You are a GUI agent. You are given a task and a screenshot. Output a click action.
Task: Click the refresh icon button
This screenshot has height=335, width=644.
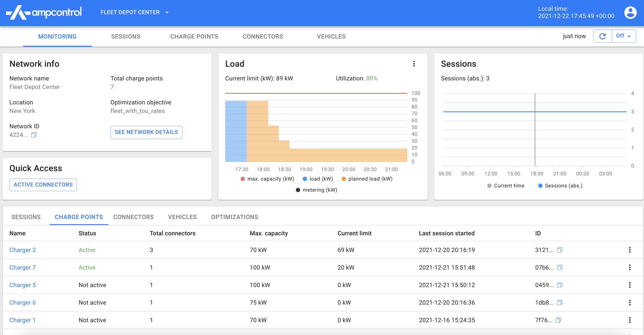(602, 36)
